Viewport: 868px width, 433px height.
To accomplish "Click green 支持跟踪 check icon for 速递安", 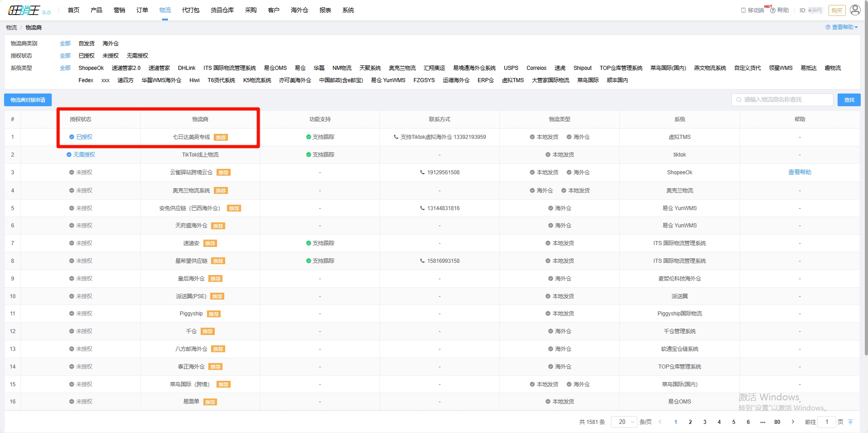I will (x=308, y=243).
